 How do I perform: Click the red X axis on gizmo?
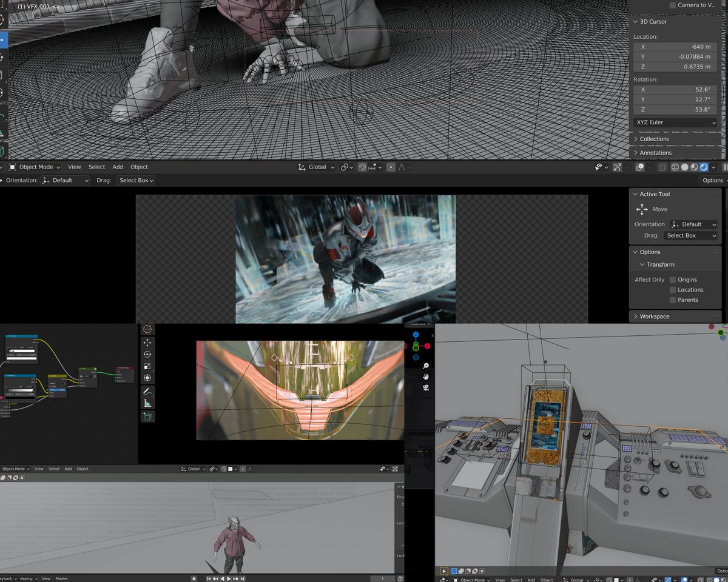coord(428,346)
